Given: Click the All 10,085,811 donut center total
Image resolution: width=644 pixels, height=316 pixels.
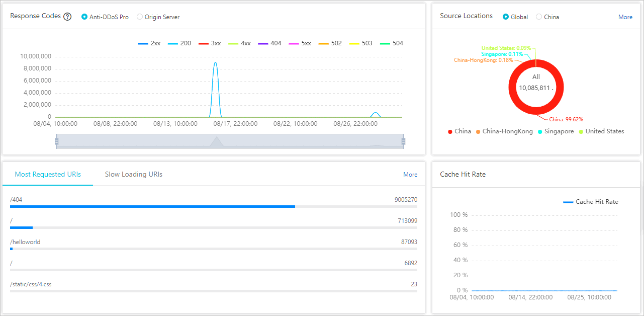Looking at the screenshot, I should (536, 83).
